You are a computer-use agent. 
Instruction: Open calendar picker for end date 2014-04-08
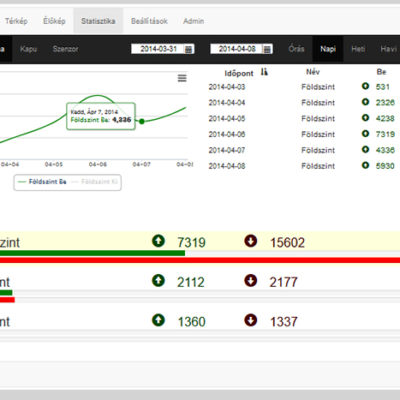pyautogui.click(x=267, y=49)
